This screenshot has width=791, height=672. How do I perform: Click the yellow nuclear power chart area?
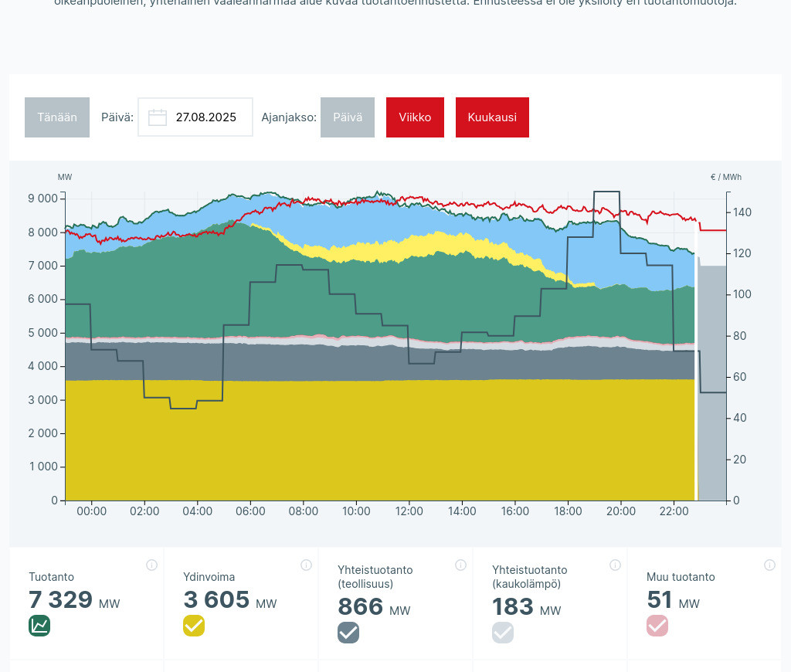click(379, 440)
